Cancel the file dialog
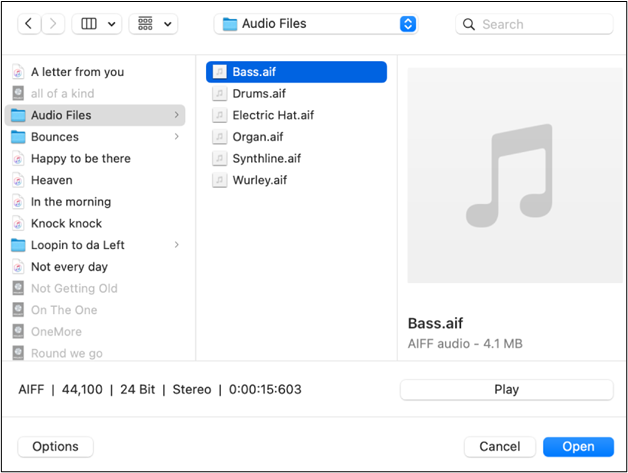 pos(500,447)
